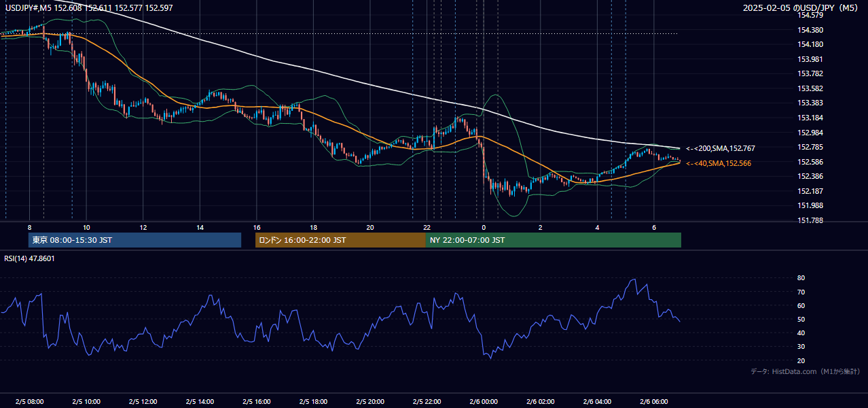Click RSI scale value 70
The width and height of the screenshot is (868, 408).
[x=801, y=292]
